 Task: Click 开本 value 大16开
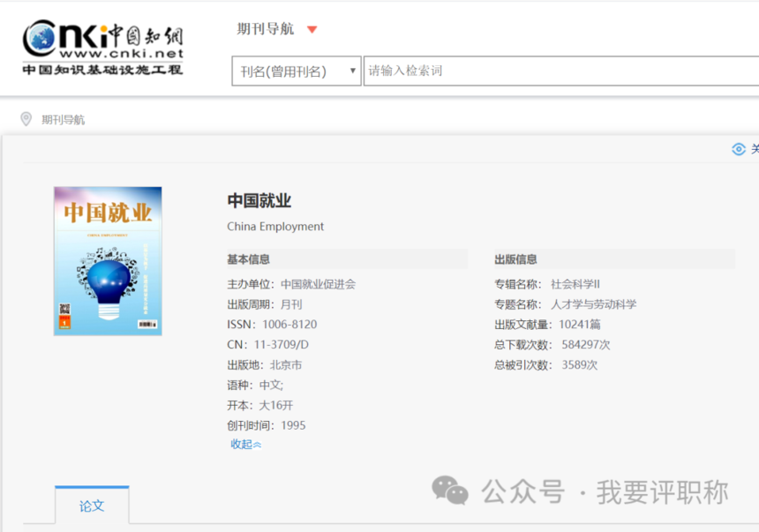point(276,405)
